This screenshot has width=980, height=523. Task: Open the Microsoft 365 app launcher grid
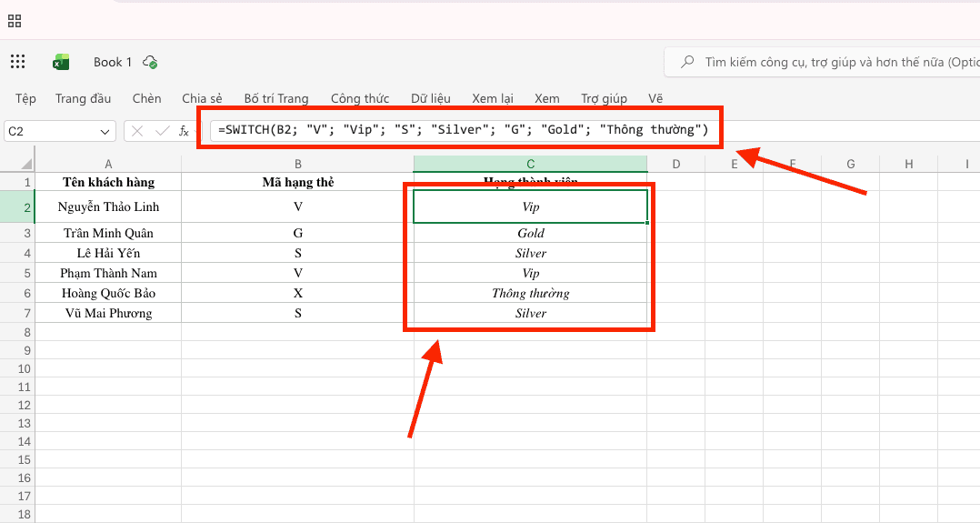(x=17, y=61)
